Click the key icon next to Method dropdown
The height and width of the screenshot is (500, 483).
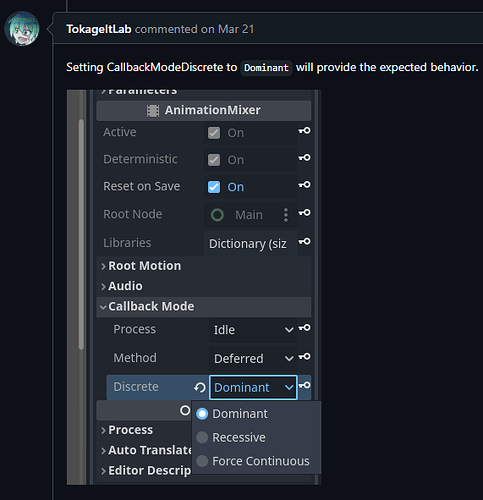click(305, 356)
